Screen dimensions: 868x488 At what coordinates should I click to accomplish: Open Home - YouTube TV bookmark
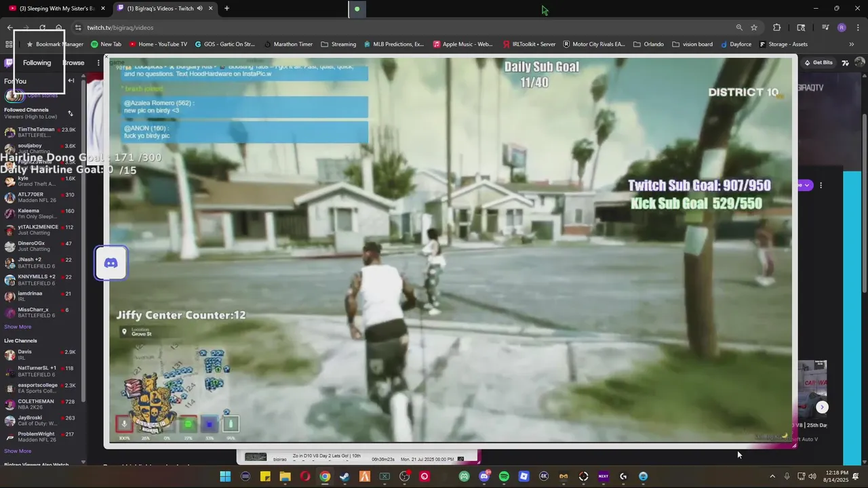pos(158,44)
